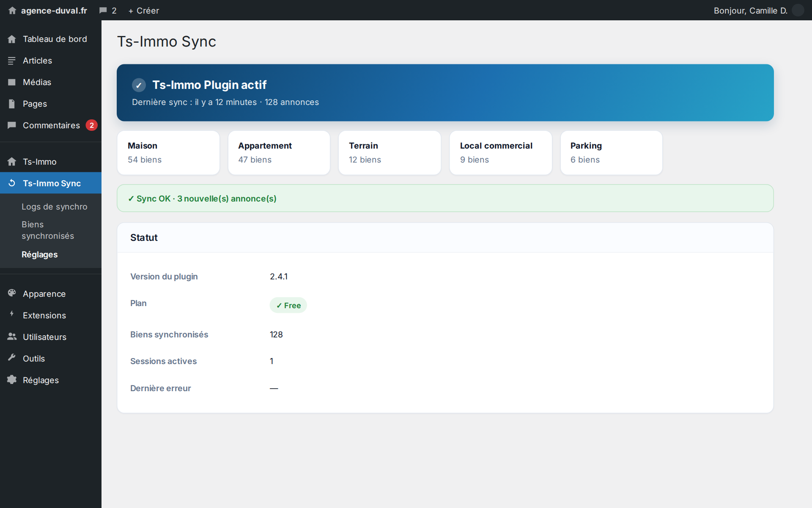Go to the Apparence menu

[51, 294]
